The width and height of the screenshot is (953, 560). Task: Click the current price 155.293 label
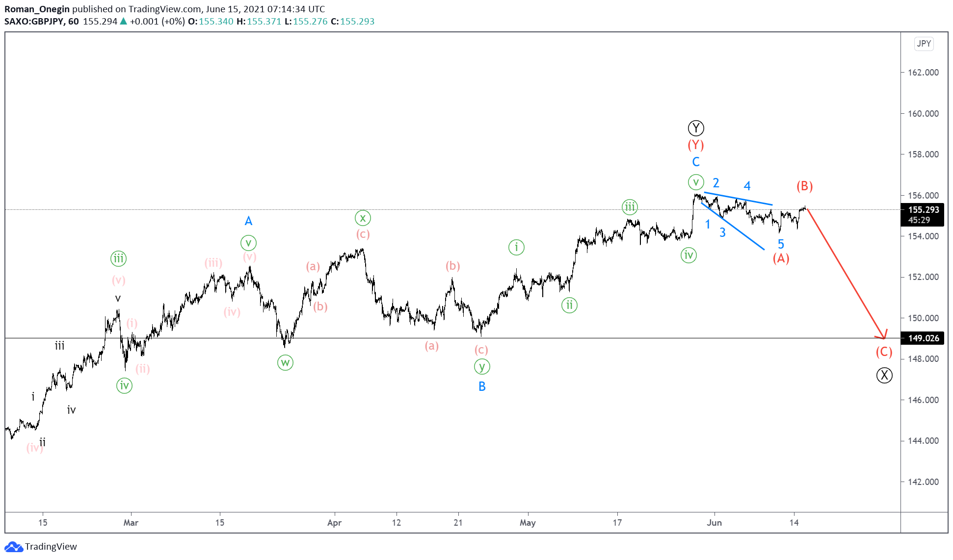923,210
